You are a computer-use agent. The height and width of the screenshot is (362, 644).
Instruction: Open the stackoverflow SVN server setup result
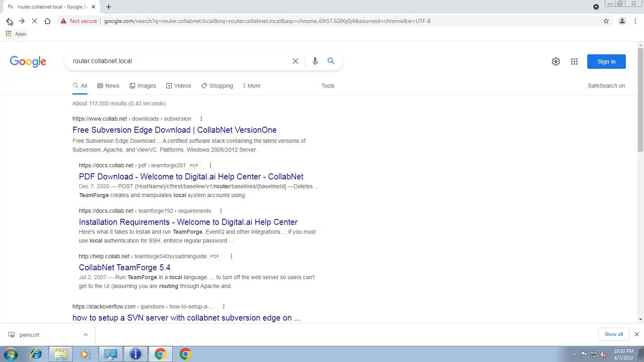[x=186, y=318]
